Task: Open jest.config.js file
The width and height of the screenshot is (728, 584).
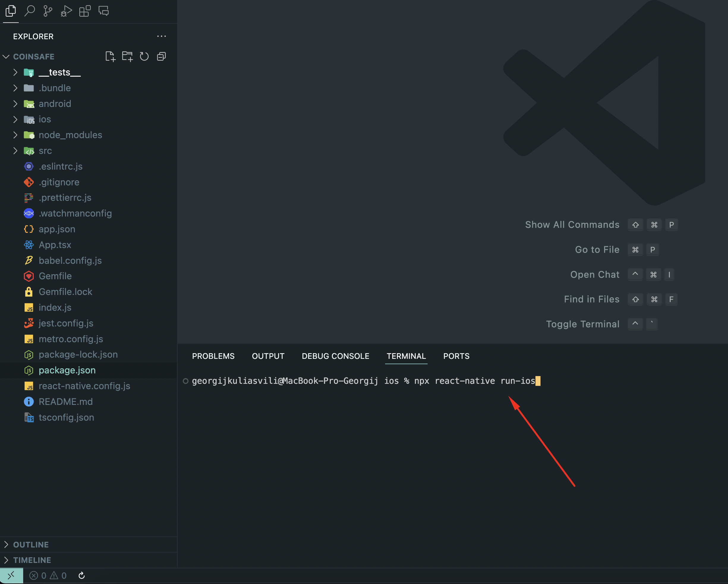Action: (x=89, y=323)
